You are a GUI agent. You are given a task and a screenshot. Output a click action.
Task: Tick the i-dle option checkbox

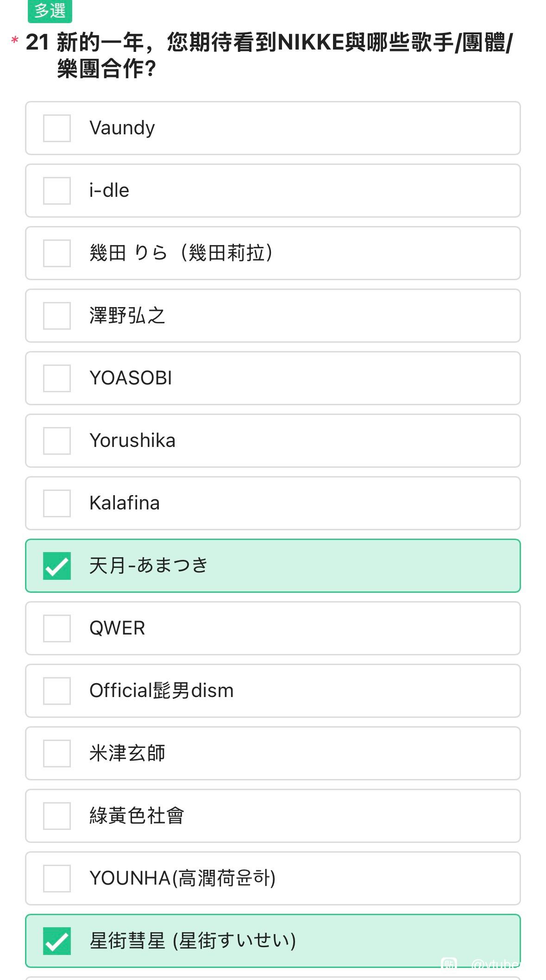[x=57, y=191]
